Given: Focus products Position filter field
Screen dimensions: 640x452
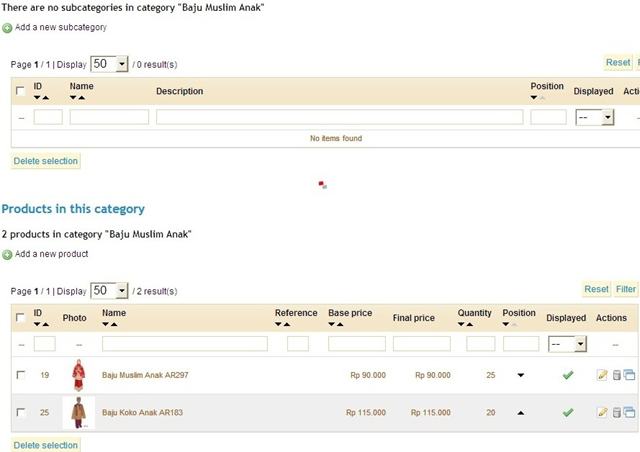Looking at the screenshot, I should click(x=521, y=344).
